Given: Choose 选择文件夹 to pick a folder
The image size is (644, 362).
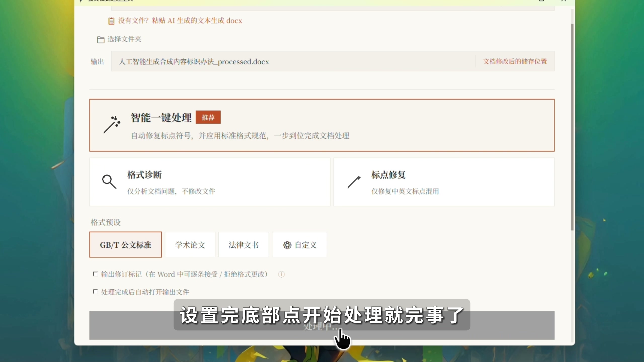Looking at the screenshot, I should 125,39.
